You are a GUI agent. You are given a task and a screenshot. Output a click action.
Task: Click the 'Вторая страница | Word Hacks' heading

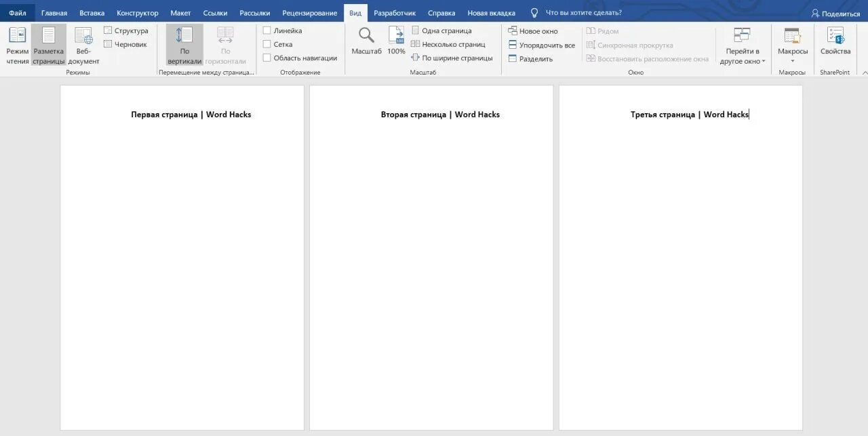click(440, 115)
